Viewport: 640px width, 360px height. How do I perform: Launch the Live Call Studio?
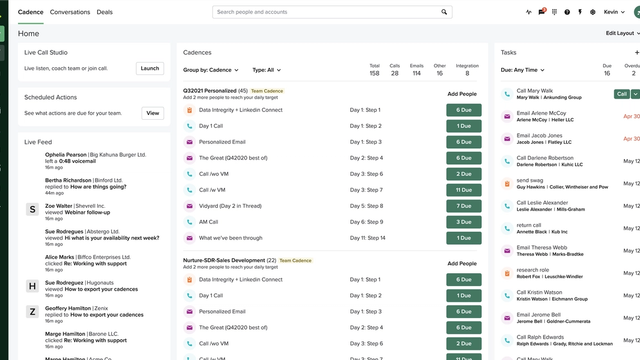(150, 69)
